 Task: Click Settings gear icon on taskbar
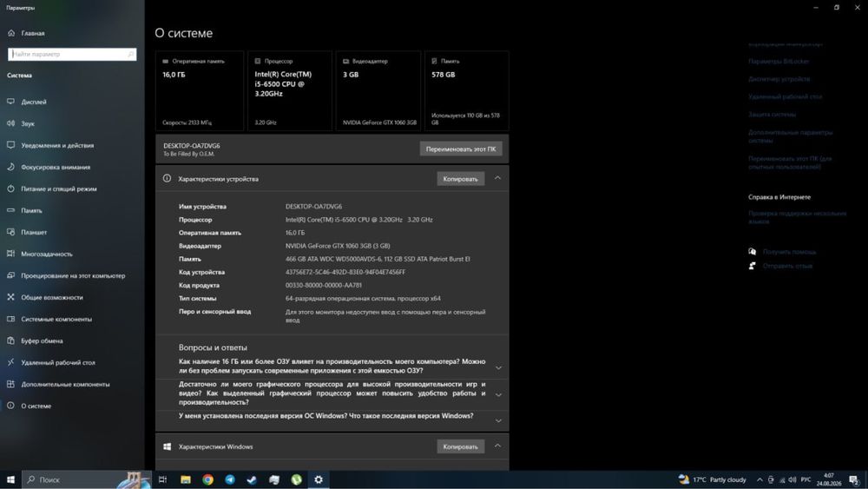319,479
